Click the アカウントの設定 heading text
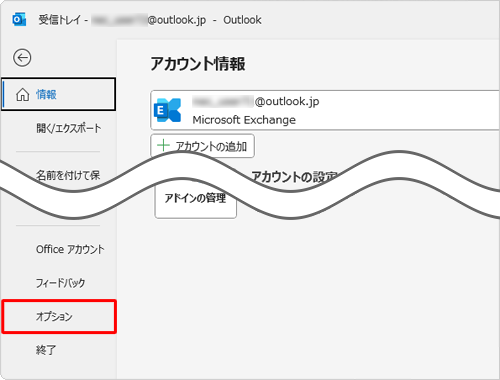 294,176
